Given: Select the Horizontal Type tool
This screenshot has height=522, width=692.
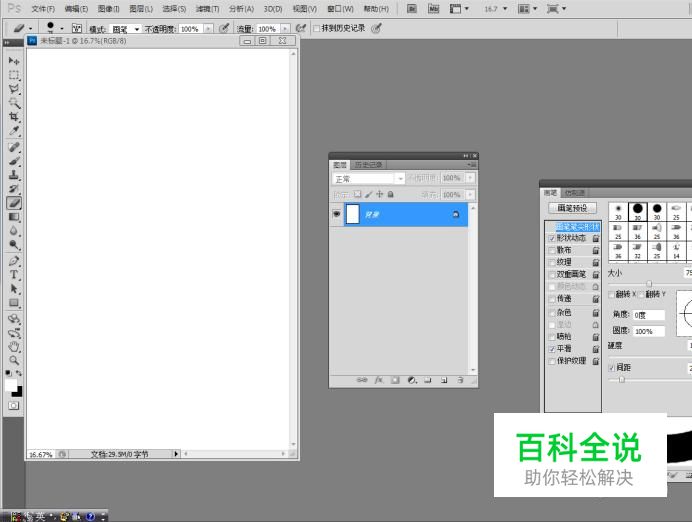Looking at the screenshot, I should 14,275.
